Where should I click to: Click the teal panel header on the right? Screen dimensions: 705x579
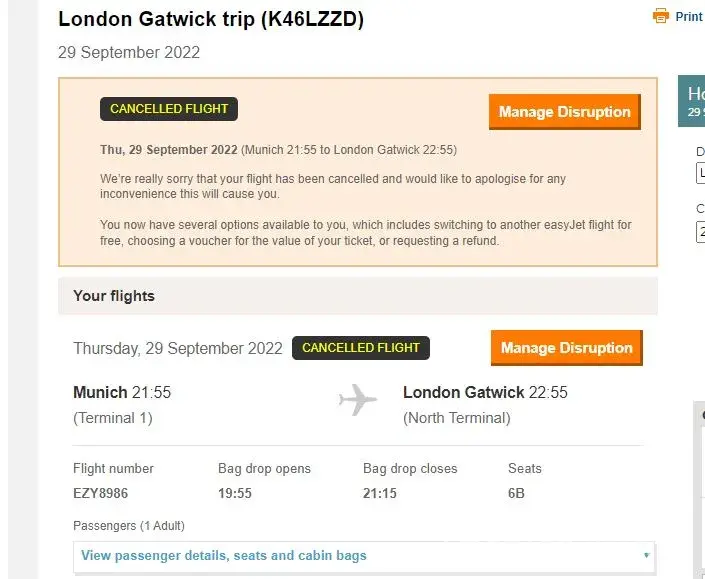(x=692, y=101)
